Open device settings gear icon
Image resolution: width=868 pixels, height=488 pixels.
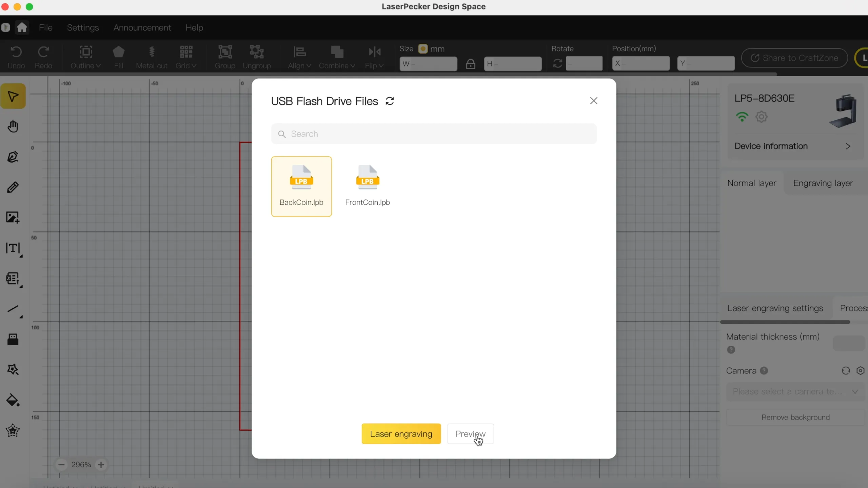(x=762, y=117)
